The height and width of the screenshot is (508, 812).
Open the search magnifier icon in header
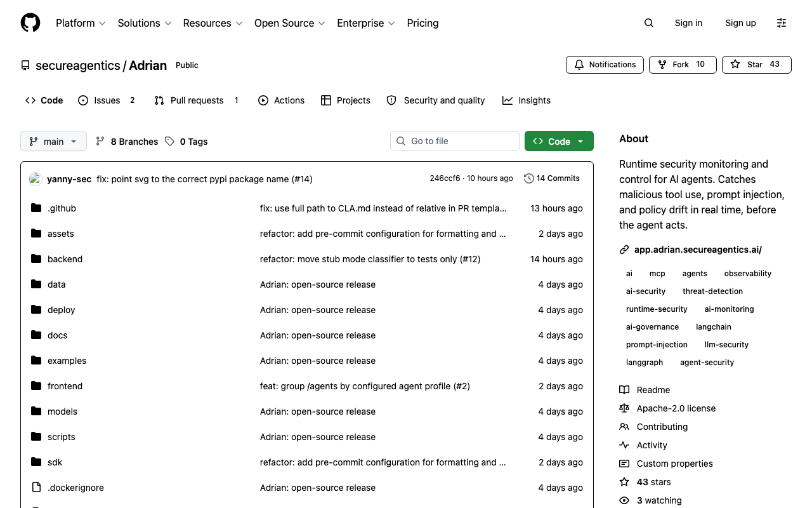648,23
